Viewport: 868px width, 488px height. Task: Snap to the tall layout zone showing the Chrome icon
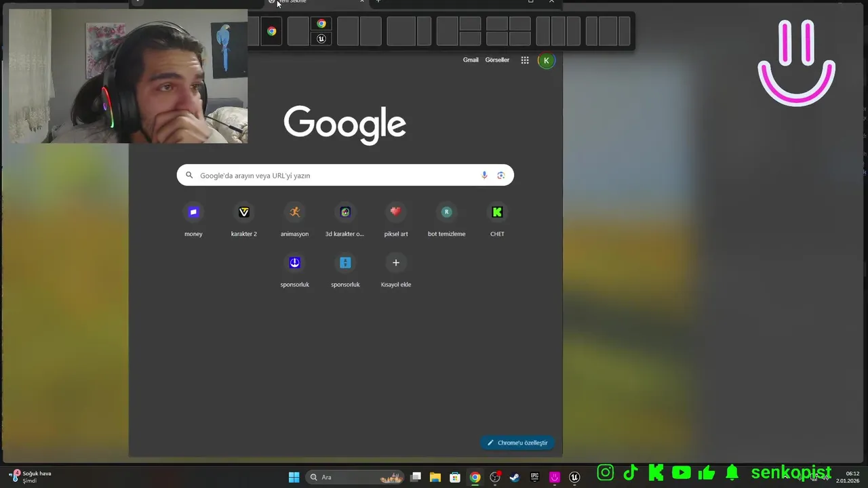coord(271,31)
